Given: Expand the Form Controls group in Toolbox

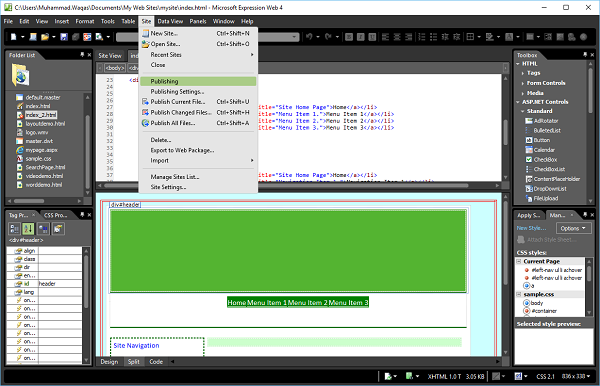Looking at the screenshot, I should [x=523, y=83].
